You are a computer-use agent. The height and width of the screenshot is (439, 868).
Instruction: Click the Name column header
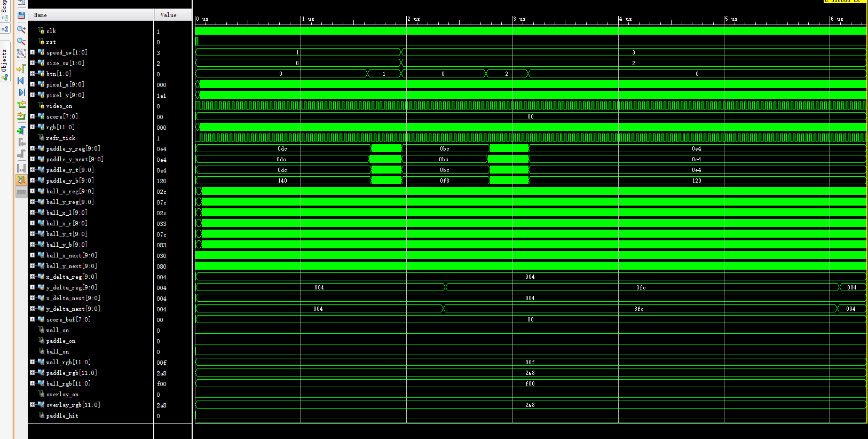tap(91, 15)
